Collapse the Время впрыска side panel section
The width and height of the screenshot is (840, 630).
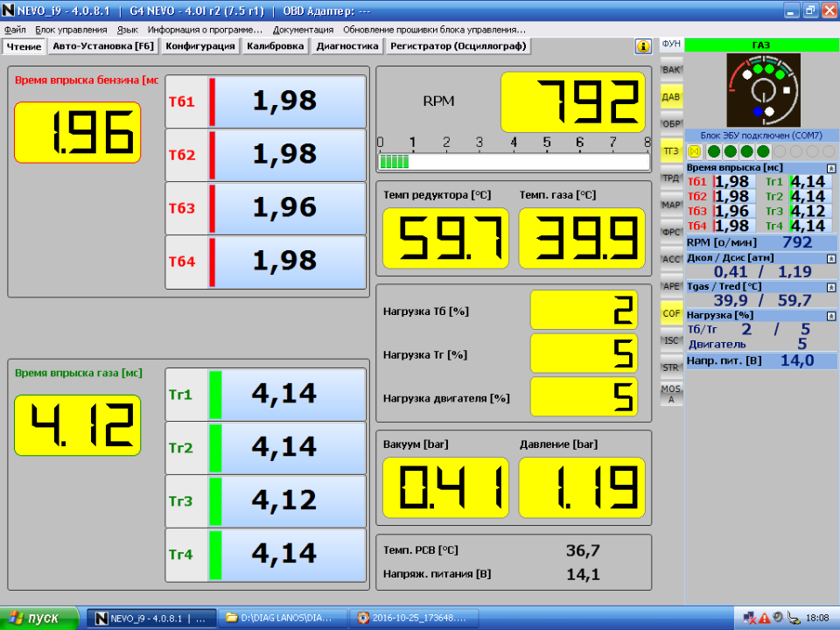click(831, 167)
